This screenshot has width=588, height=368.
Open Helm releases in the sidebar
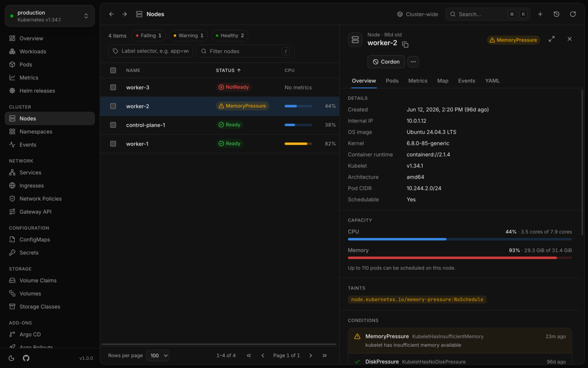point(50,91)
